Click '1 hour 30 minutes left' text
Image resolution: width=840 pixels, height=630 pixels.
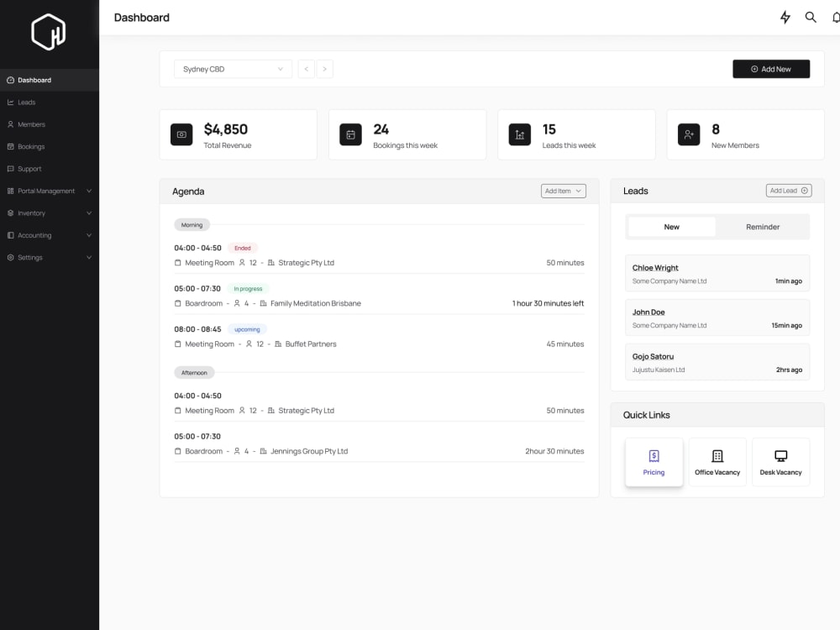click(548, 303)
